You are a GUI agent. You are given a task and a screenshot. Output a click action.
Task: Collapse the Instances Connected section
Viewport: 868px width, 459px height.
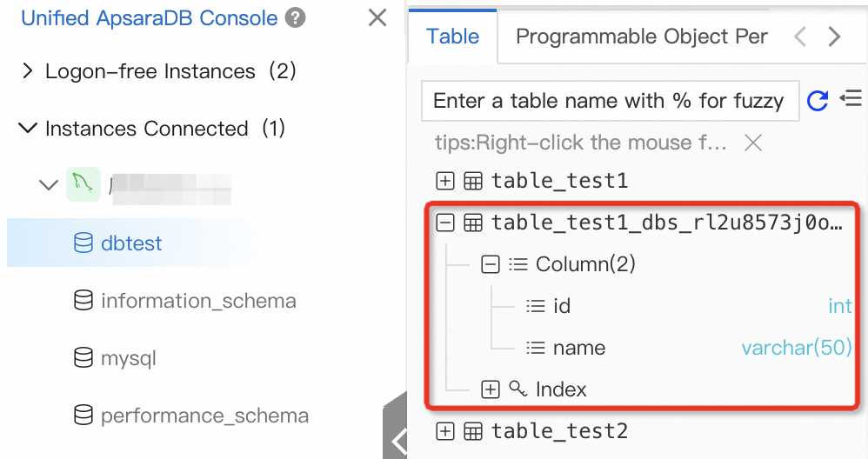27,129
